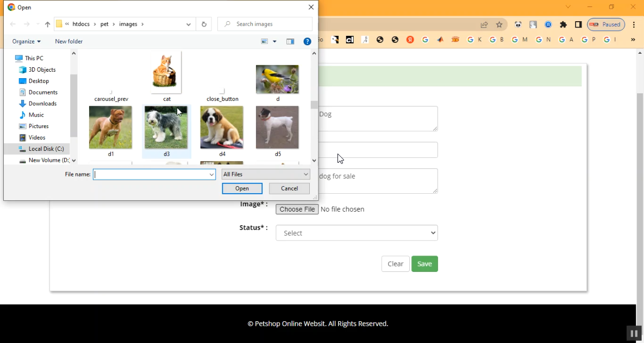Expand the Status Select dropdown
The width and height of the screenshot is (644, 343).
click(357, 233)
